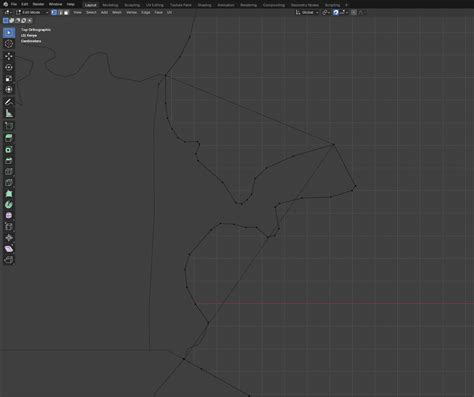
Task: Select the combined Transform tool
Action: pos(9,89)
